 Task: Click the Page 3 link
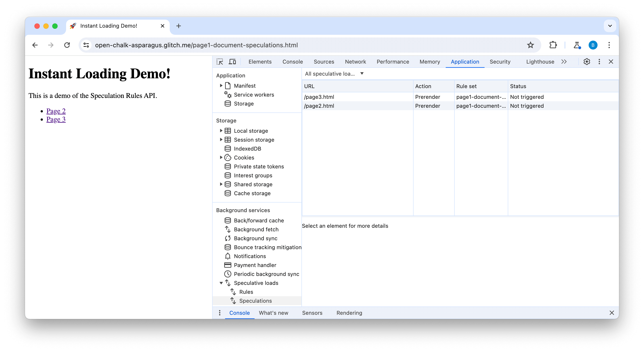[56, 119]
